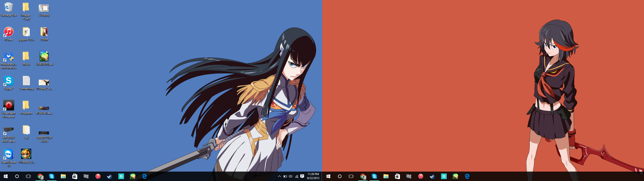
Task: Select the 11160658_1 image icon
Action: 26,156
